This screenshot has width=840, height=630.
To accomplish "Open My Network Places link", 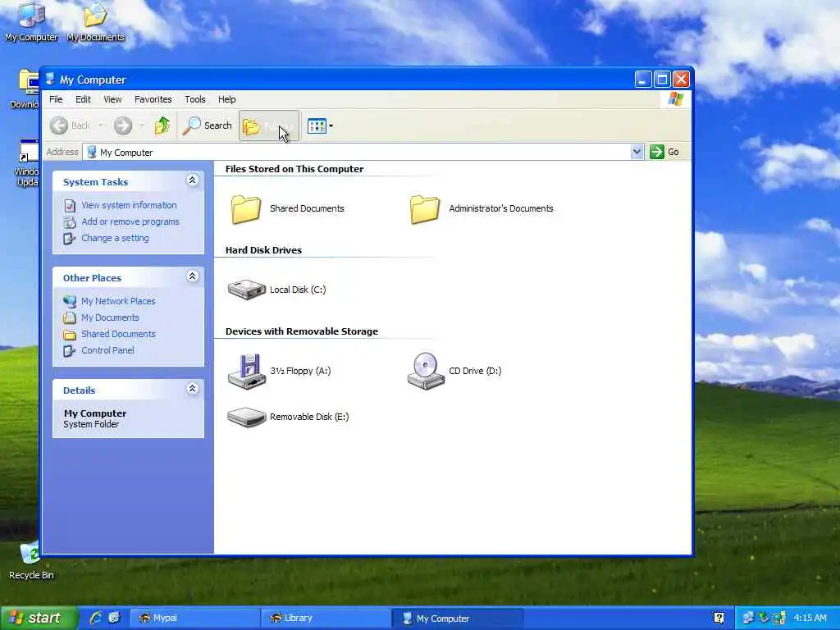I will click(118, 301).
